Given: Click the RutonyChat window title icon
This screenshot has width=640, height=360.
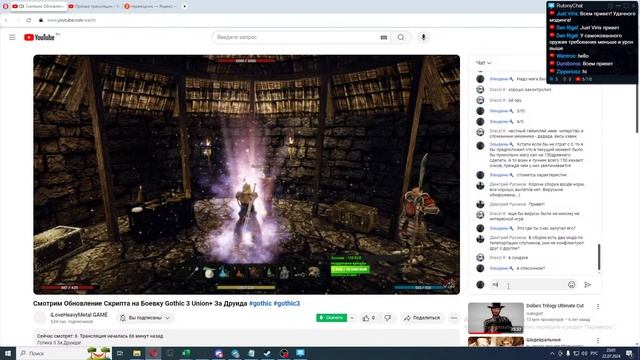Looking at the screenshot, I should [x=551, y=6].
